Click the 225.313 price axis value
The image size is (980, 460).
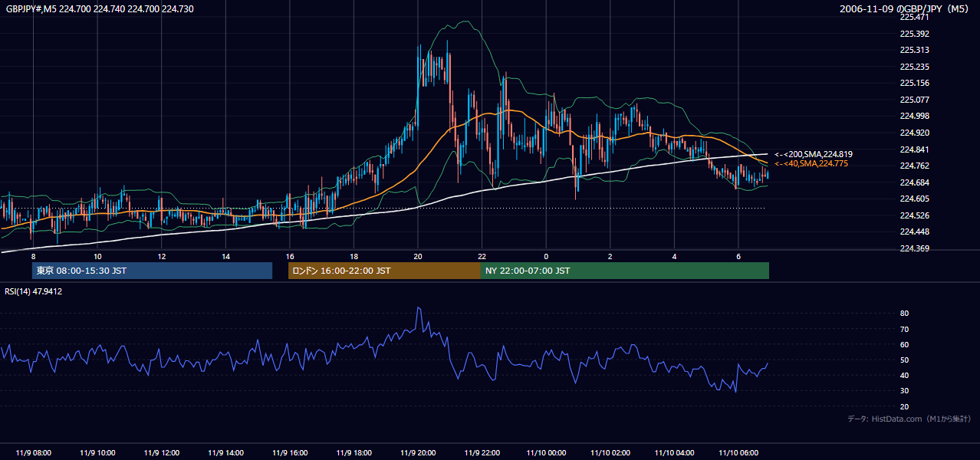click(914, 50)
